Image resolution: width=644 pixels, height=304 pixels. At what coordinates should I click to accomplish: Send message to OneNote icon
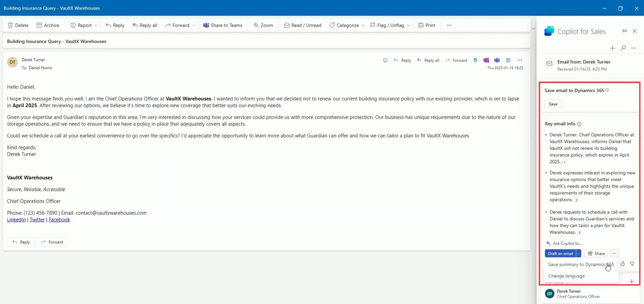coord(486,60)
